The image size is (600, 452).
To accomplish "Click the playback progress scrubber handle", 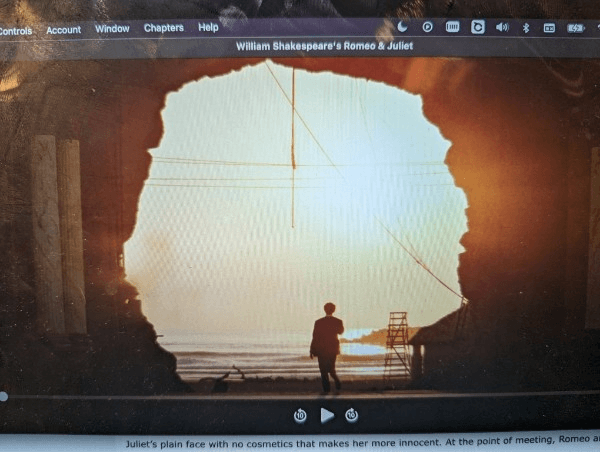I will (3, 397).
